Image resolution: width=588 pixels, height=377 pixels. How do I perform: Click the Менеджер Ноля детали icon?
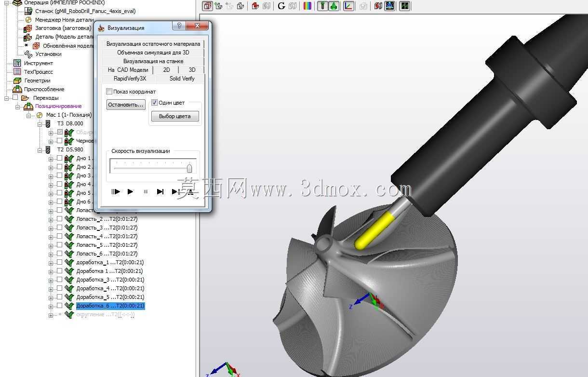point(28,20)
